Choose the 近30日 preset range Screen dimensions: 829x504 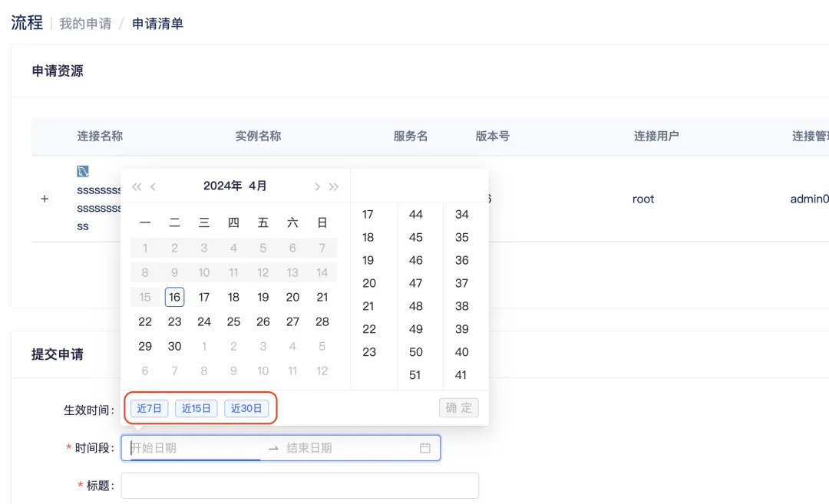tap(246, 408)
